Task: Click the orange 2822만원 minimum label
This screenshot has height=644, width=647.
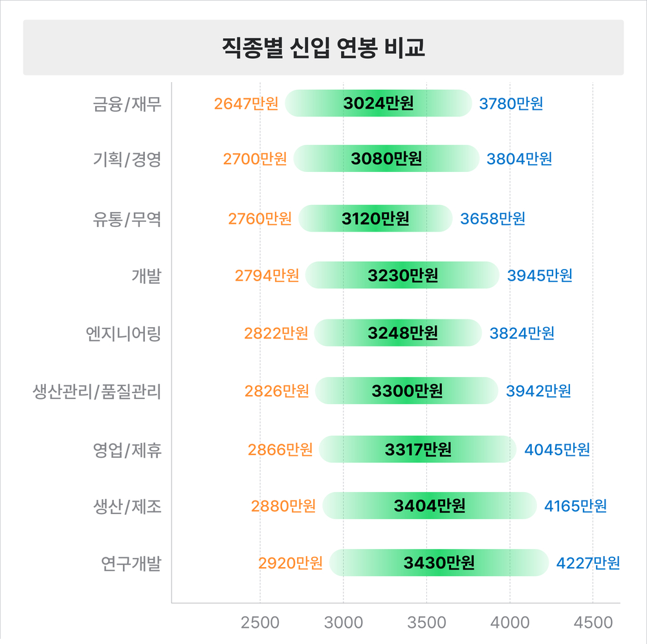Action: coord(276,333)
